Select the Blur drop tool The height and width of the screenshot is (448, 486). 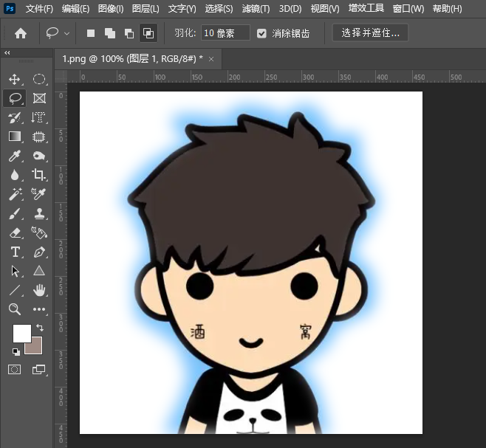(15, 175)
